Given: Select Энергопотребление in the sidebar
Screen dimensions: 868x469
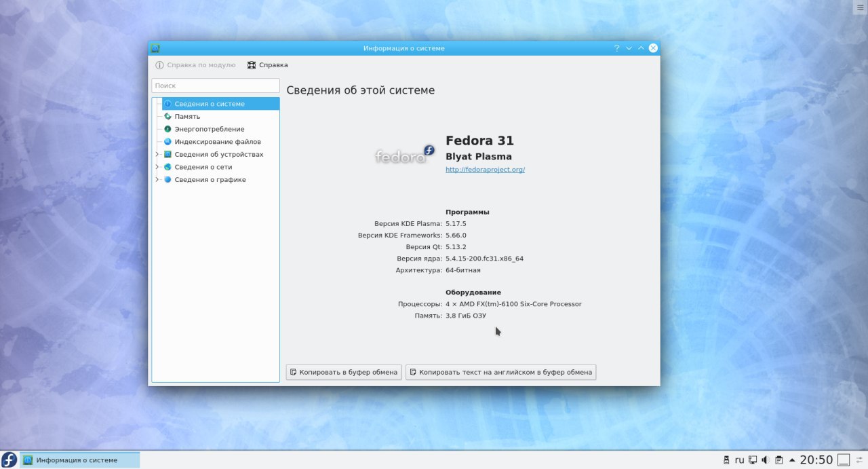Looking at the screenshot, I should point(210,129).
